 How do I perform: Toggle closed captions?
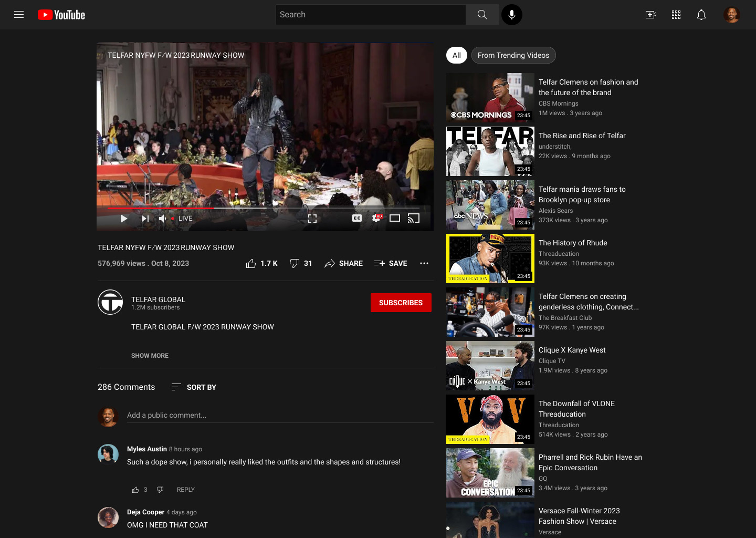(x=357, y=218)
